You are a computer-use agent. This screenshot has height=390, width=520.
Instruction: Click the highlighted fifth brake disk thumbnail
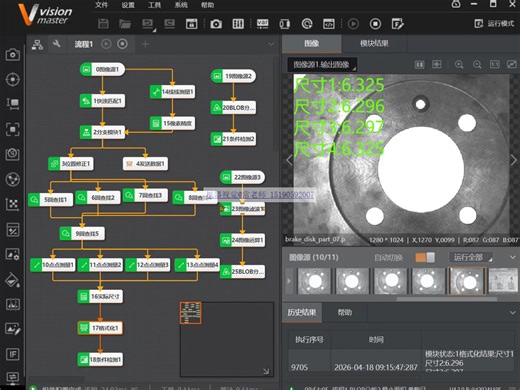(x=467, y=281)
